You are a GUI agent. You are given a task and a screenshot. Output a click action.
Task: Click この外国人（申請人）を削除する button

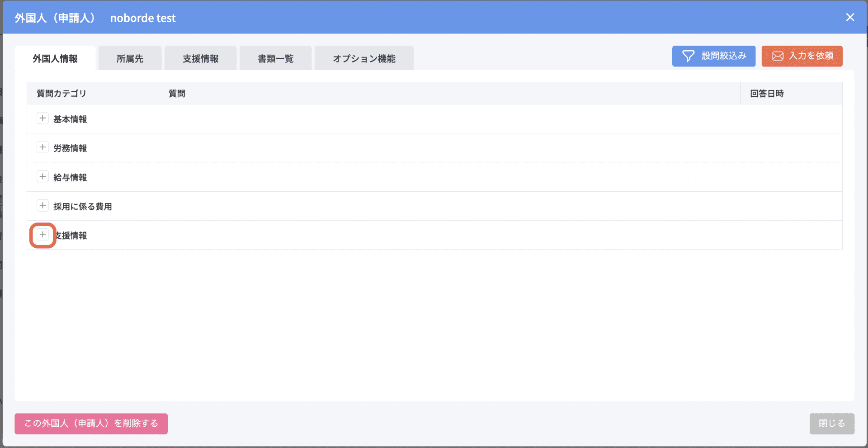(x=91, y=424)
